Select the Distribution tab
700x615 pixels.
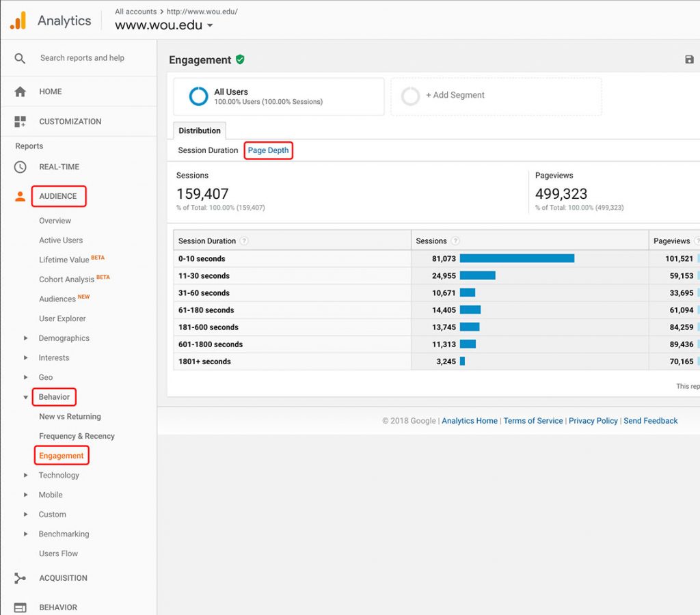tap(200, 131)
